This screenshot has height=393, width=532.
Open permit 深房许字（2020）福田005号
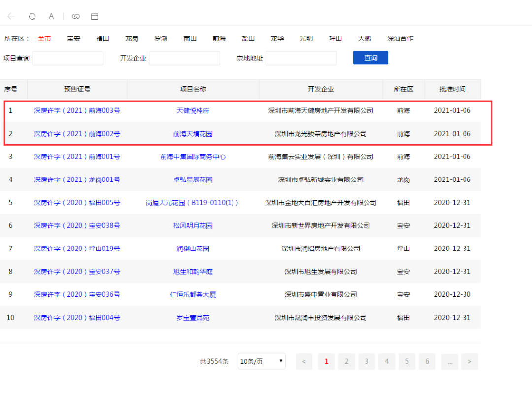coord(77,203)
